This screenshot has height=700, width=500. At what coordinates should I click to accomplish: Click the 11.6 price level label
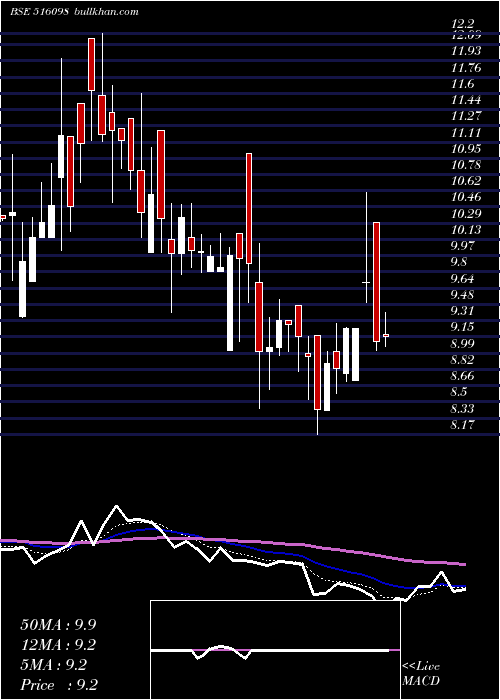(x=463, y=84)
